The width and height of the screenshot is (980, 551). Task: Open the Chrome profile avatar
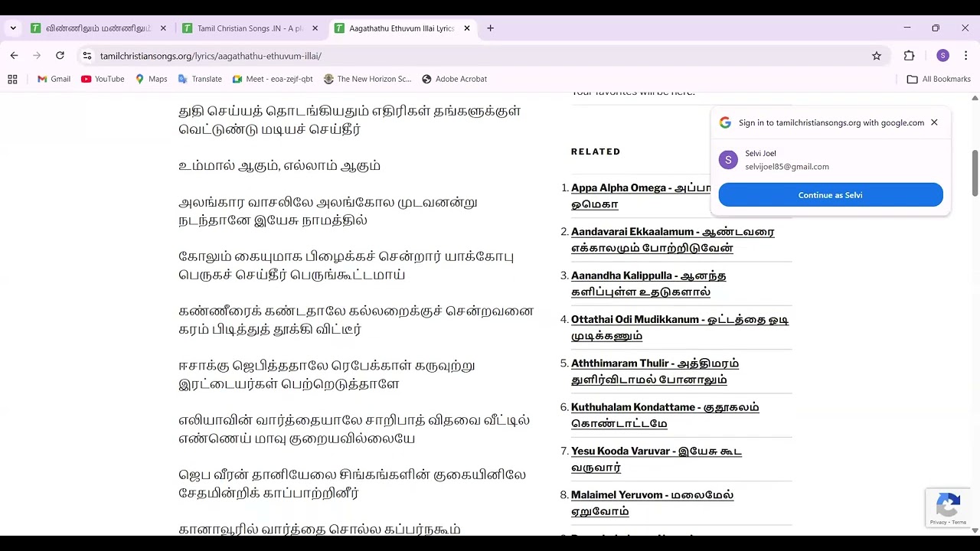tap(942, 56)
